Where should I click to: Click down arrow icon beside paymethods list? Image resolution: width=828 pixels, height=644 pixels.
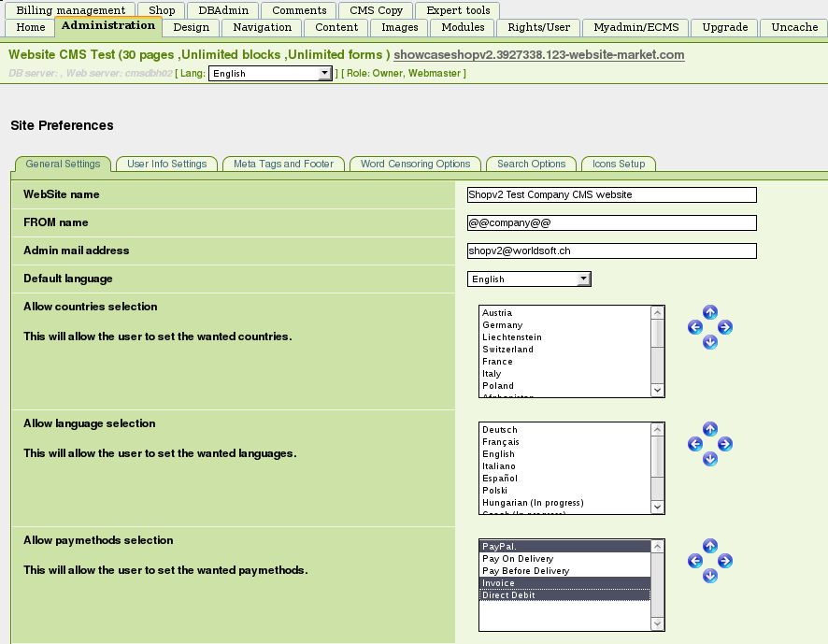coord(710,576)
